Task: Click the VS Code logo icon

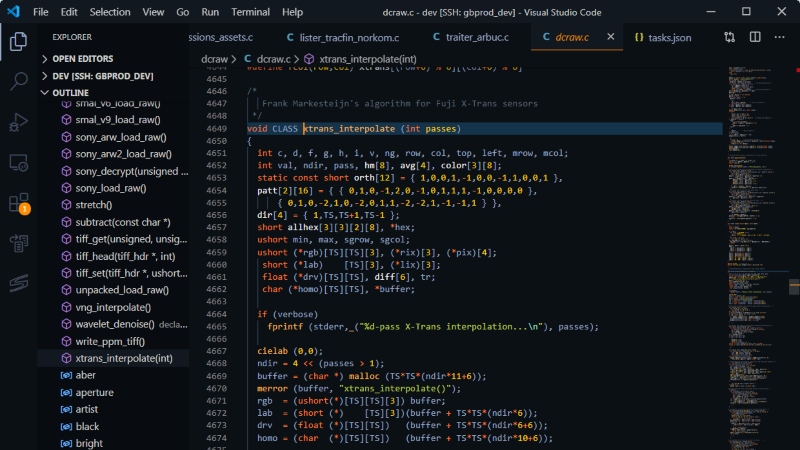Action: [13, 11]
